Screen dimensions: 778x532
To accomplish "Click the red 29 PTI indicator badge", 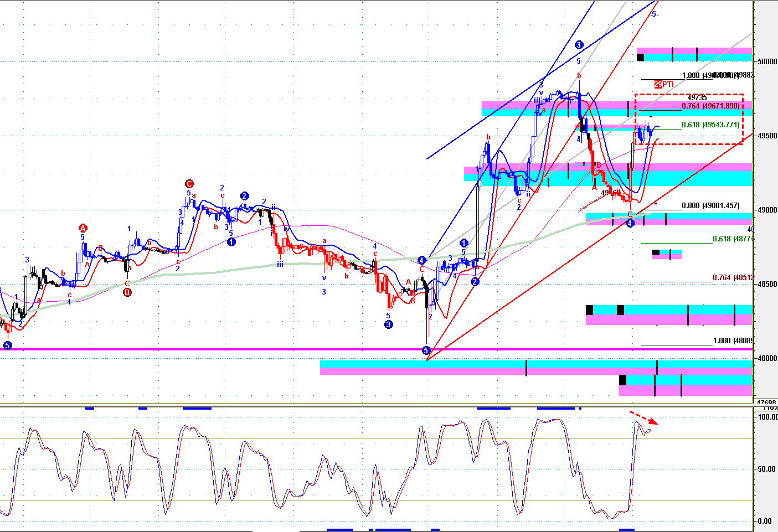I will point(663,84).
